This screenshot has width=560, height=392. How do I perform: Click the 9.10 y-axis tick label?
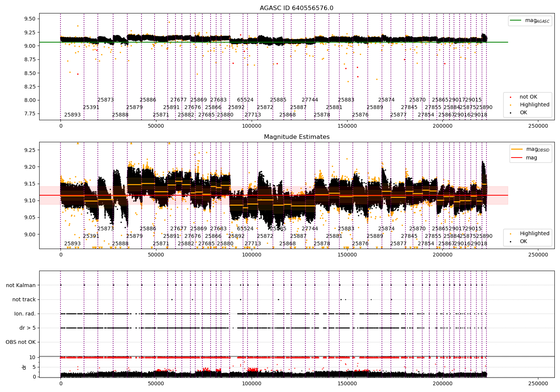[x=30, y=201]
